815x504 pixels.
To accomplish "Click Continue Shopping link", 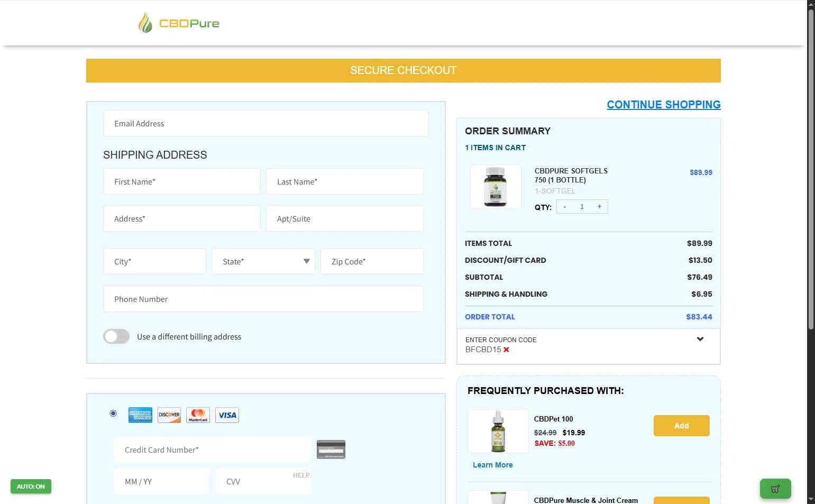I will 664,105.
